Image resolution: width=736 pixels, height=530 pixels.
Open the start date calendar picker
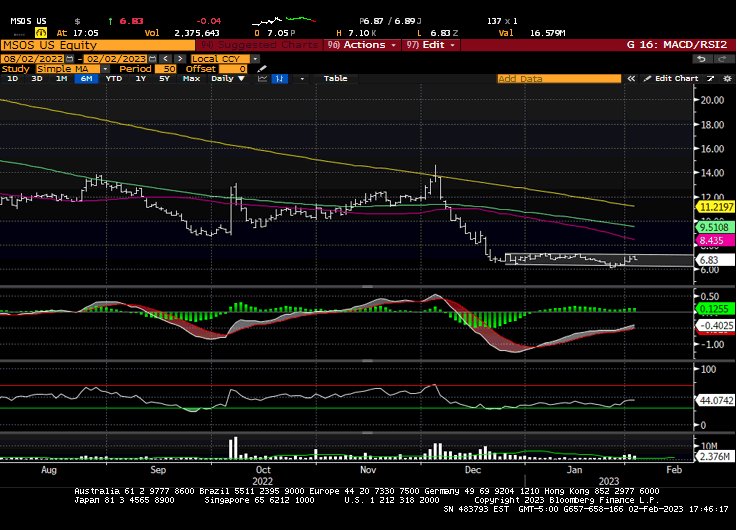(70, 59)
